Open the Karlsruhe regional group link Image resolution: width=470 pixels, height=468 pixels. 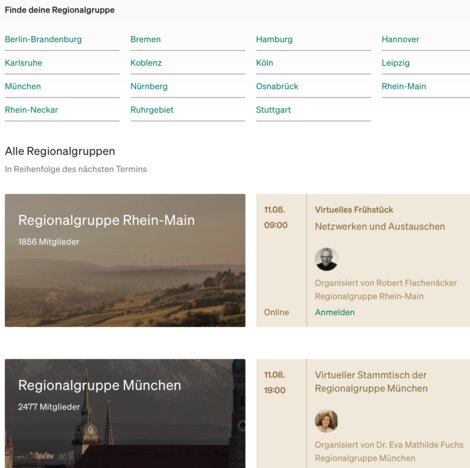coord(23,63)
